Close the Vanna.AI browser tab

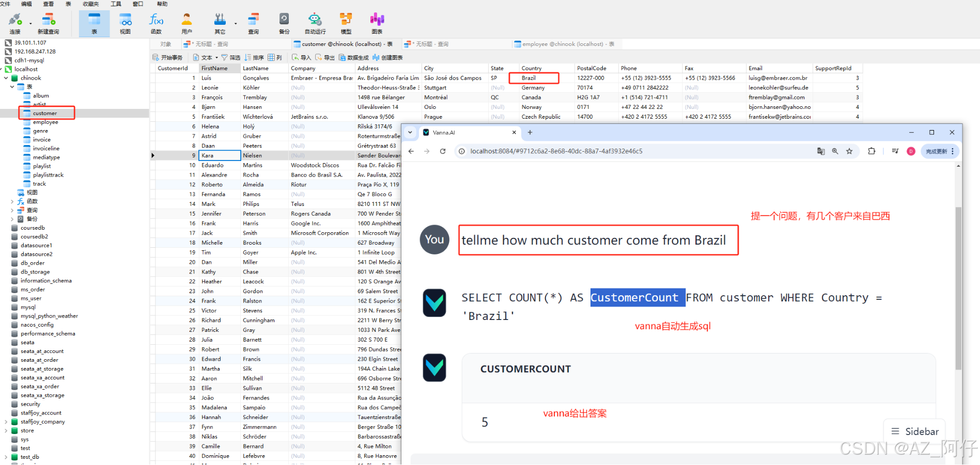point(514,133)
